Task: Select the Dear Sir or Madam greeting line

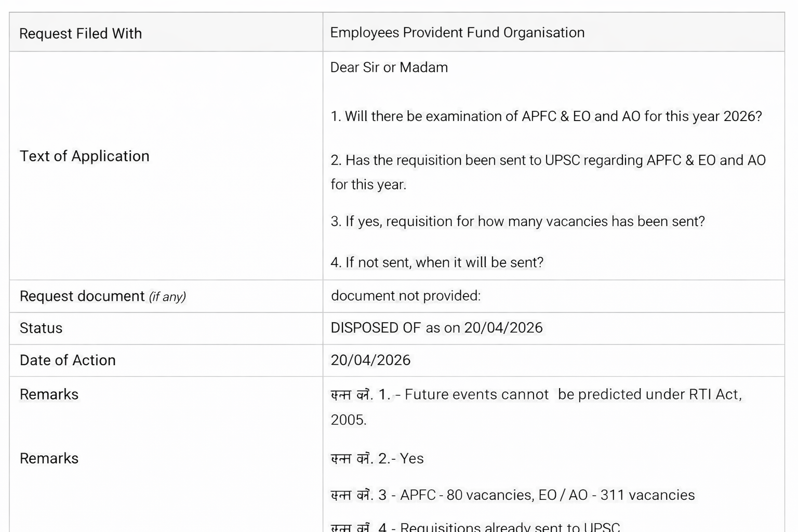Action: click(x=389, y=67)
